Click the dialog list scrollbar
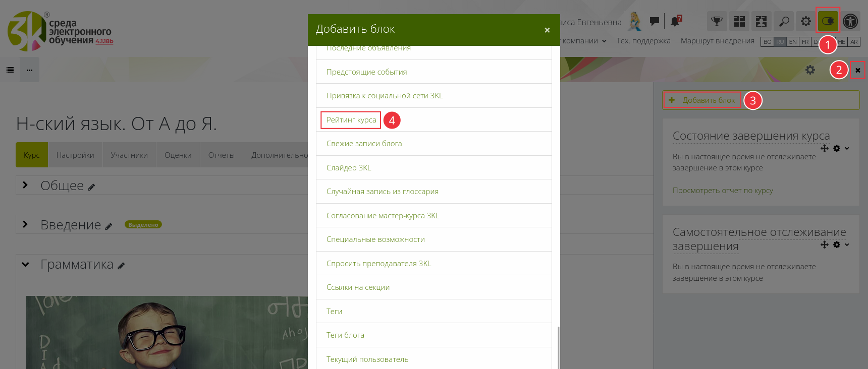 (x=558, y=348)
